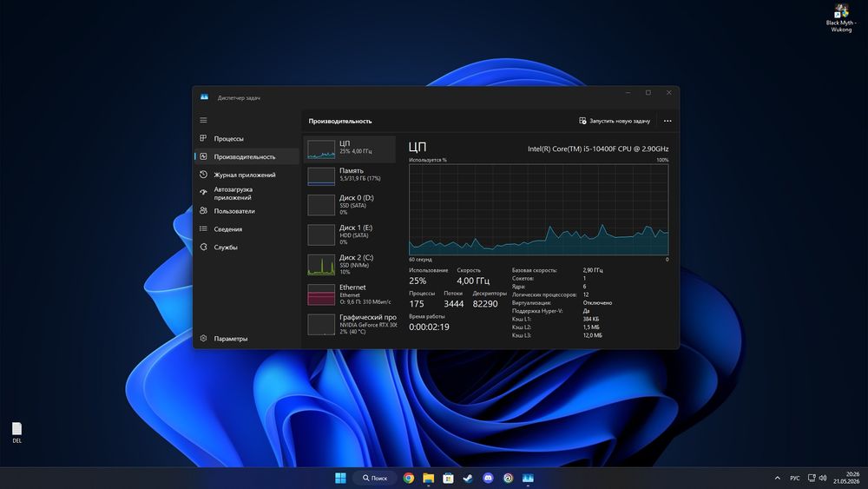
Task: Launch Google Chrome from the taskbar
Action: [409, 478]
